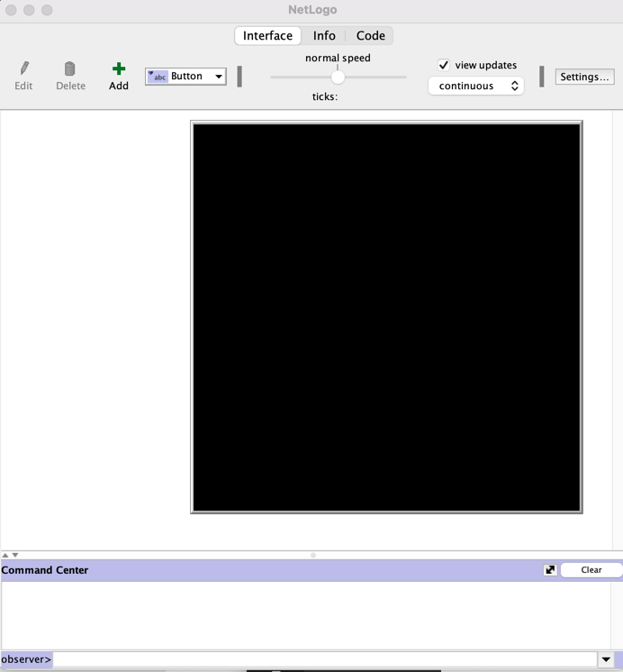Click the Command Center output area
The width and height of the screenshot is (623, 672).
click(306, 615)
